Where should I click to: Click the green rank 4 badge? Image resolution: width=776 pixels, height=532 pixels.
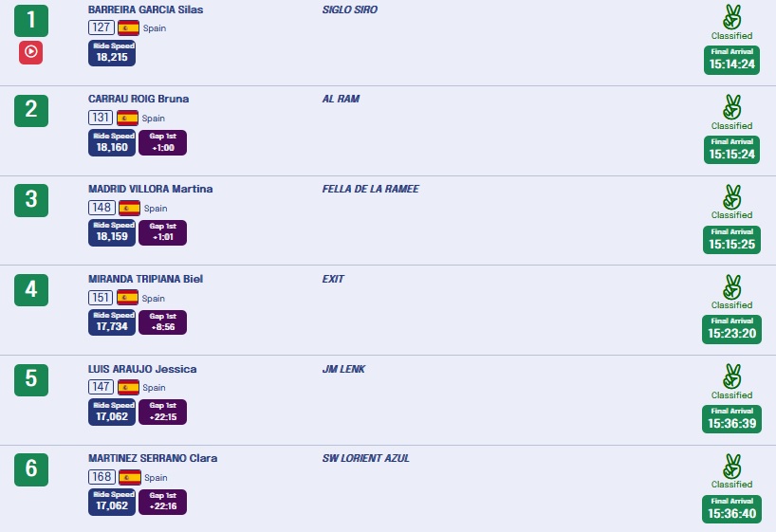point(31,289)
